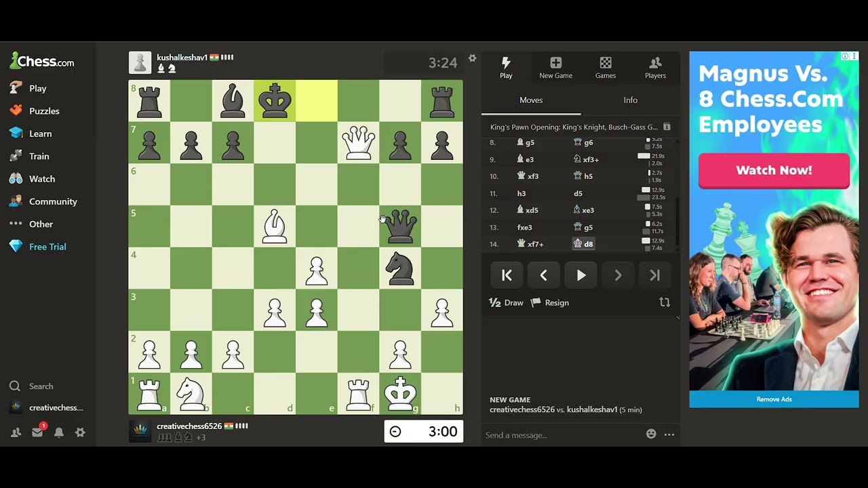Select move 9 Nxf3+

[x=587, y=159]
